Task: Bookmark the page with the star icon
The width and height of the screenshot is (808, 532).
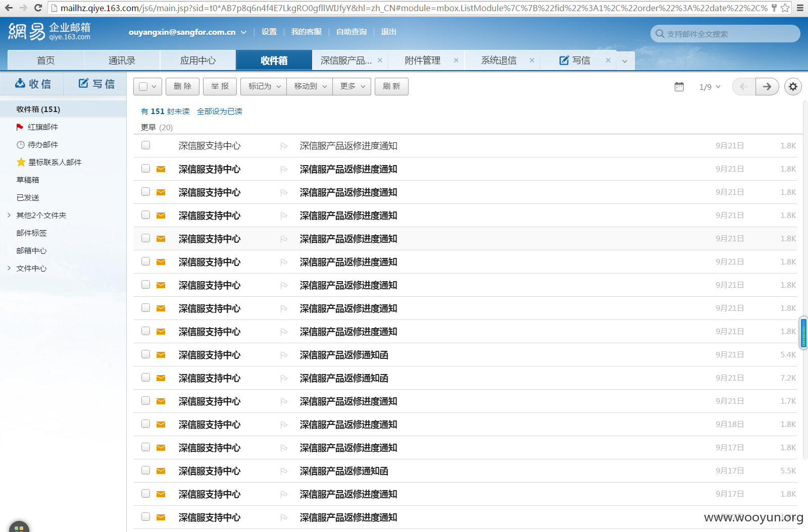Action: tap(785, 8)
